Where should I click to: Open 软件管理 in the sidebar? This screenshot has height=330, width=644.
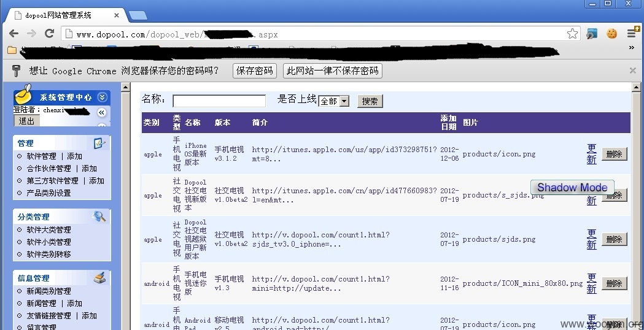pyautogui.click(x=42, y=156)
